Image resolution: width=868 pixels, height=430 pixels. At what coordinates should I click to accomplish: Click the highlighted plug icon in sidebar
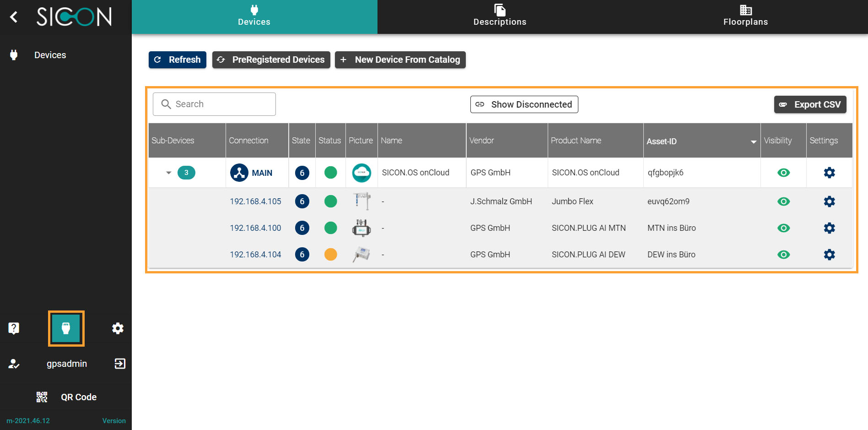pos(66,328)
